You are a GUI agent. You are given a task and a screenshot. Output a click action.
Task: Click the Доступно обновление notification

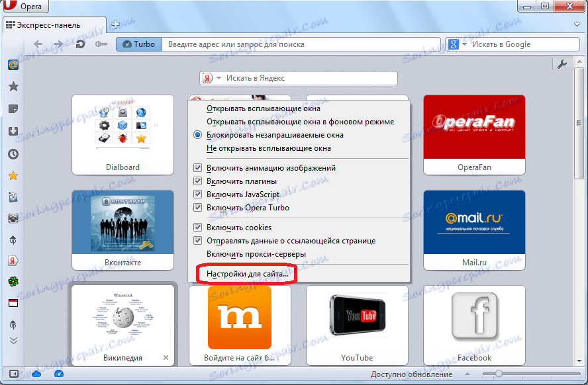tap(411, 374)
